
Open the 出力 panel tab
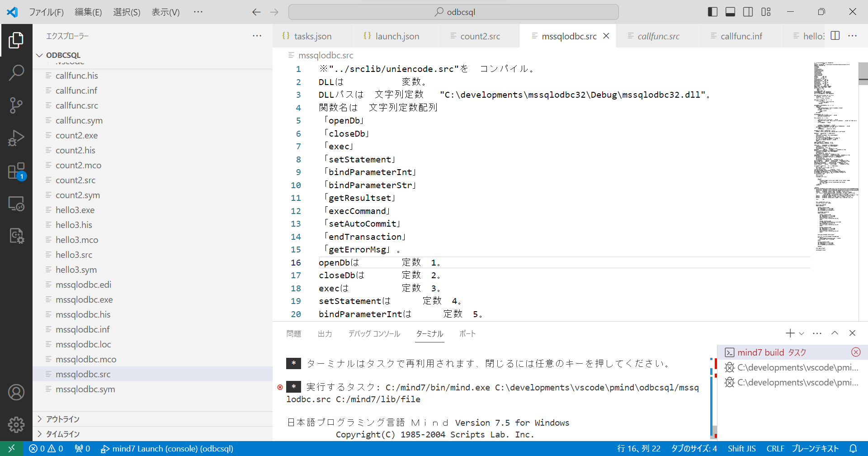[325, 334]
